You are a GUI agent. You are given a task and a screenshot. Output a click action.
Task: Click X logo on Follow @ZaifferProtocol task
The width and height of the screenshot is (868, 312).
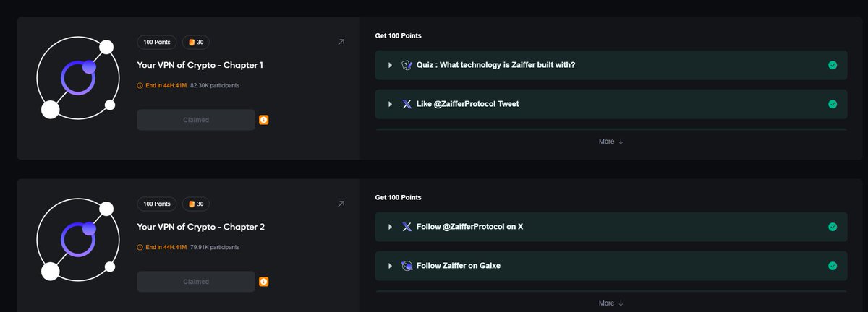click(407, 227)
